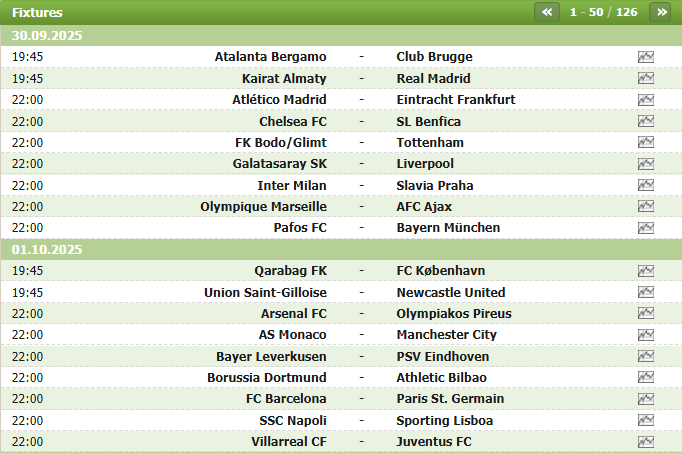Image resolution: width=682 pixels, height=453 pixels.
Task: Open Newcastle United team link
Action: point(451,293)
